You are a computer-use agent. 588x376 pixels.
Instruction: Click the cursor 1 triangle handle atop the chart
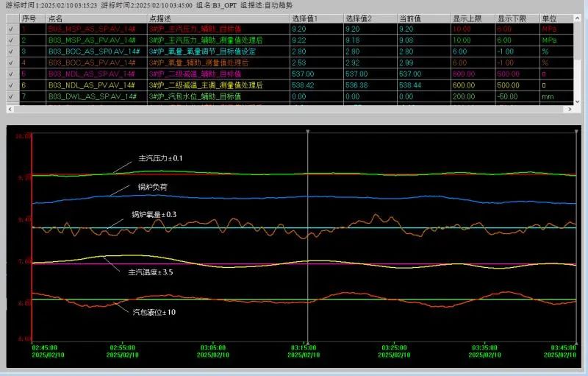click(x=307, y=132)
